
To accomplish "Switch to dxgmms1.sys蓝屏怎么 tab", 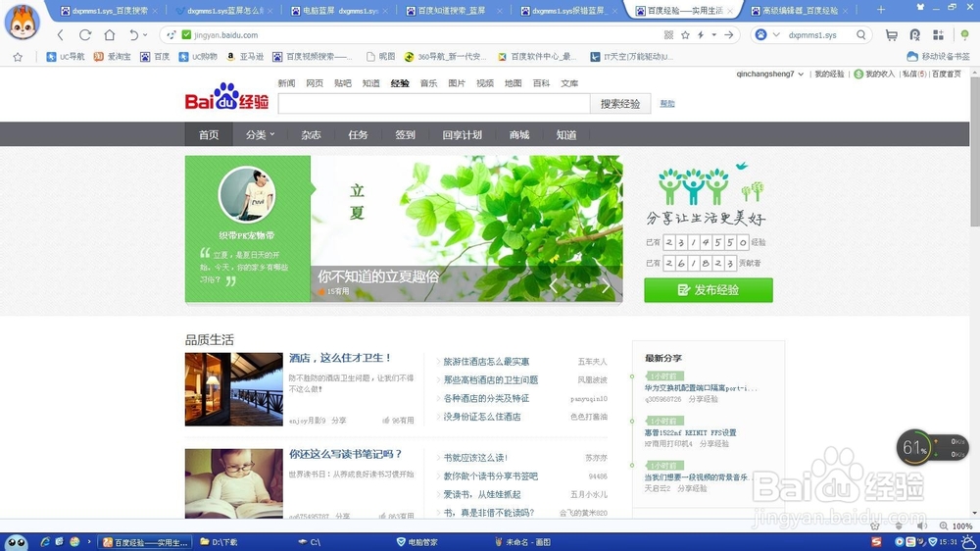I will tap(225, 11).
